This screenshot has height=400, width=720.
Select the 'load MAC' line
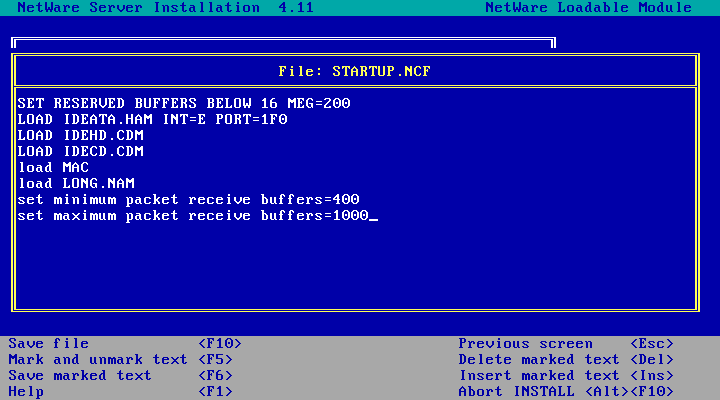point(53,168)
